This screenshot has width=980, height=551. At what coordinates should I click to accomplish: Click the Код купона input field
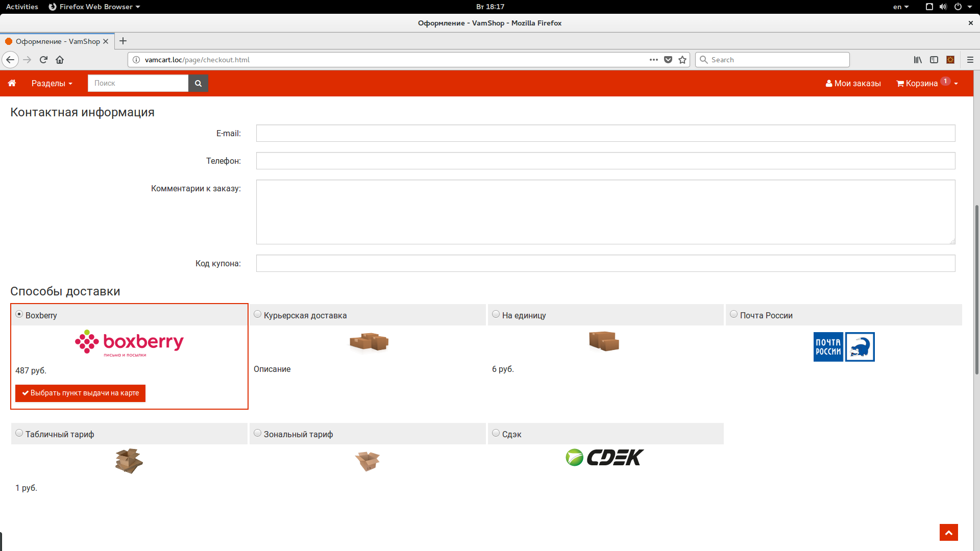[x=605, y=263]
